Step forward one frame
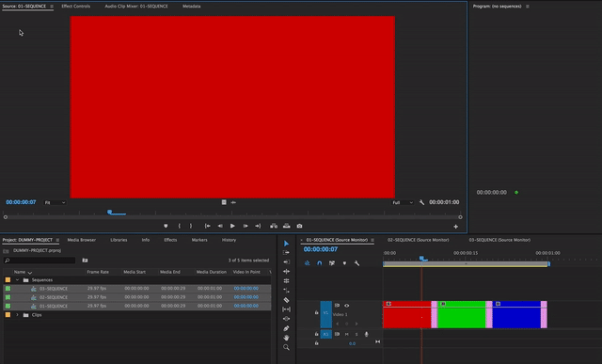The image size is (602, 364). [246, 226]
